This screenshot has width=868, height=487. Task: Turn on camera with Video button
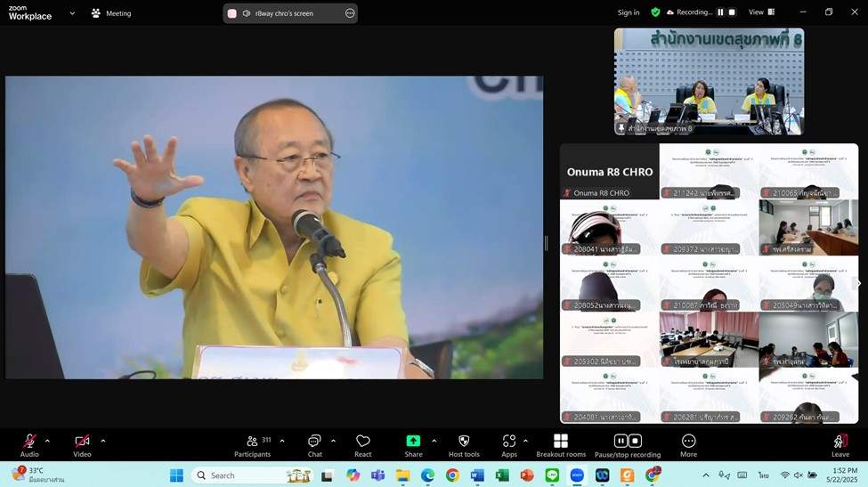pyautogui.click(x=82, y=445)
